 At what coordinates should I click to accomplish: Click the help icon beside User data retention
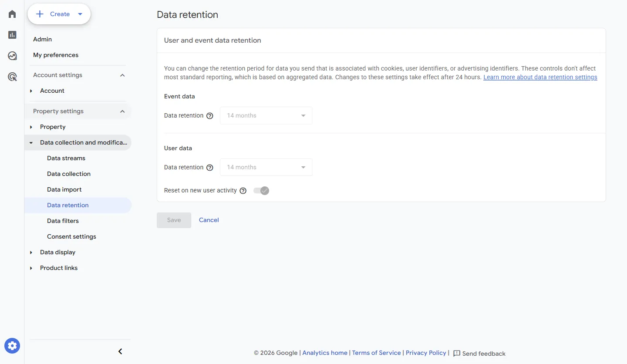click(210, 168)
